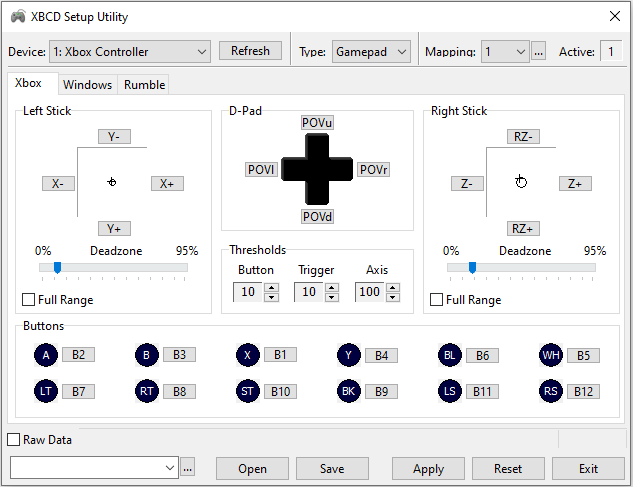Click the round RS stick icon
Image resolution: width=633 pixels, height=487 pixels.
tap(551, 391)
